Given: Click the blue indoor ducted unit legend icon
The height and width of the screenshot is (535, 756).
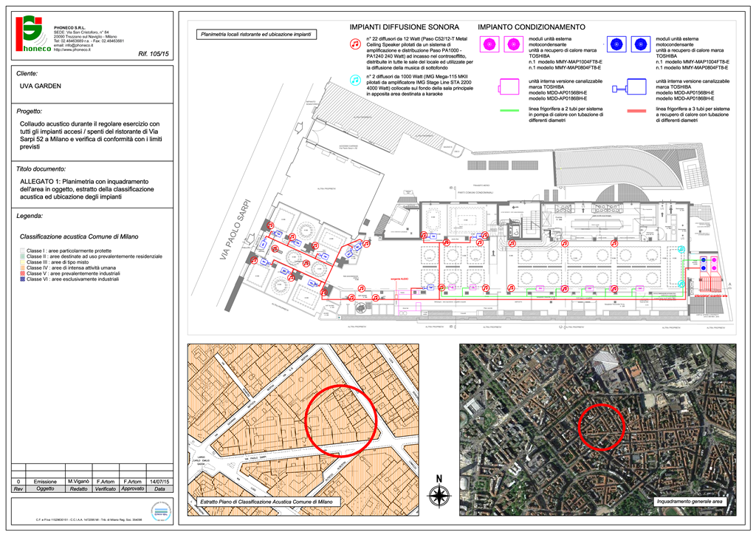Looking at the screenshot, I should [x=629, y=87].
